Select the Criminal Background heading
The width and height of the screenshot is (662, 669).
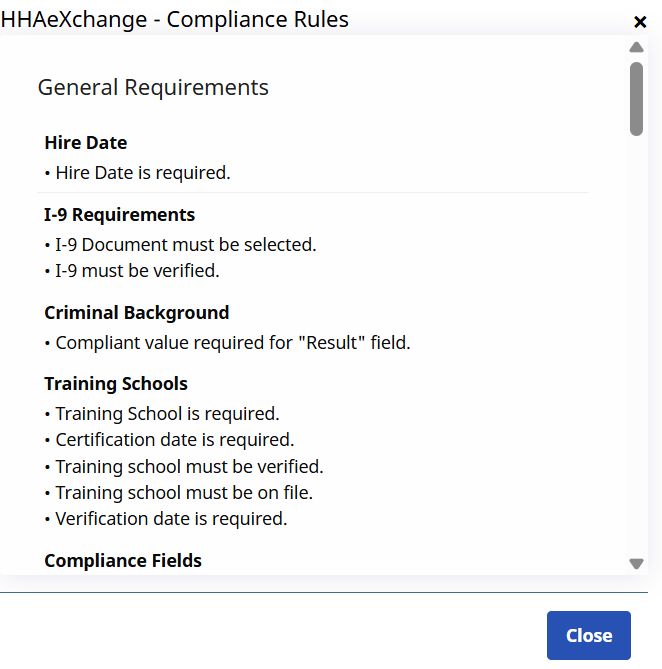[x=137, y=313]
